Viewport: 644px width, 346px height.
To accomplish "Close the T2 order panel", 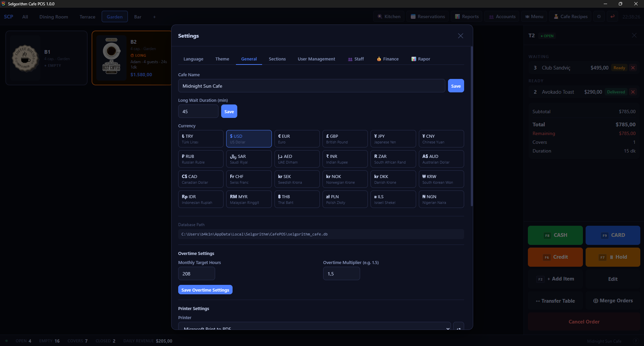I will click(x=634, y=35).
